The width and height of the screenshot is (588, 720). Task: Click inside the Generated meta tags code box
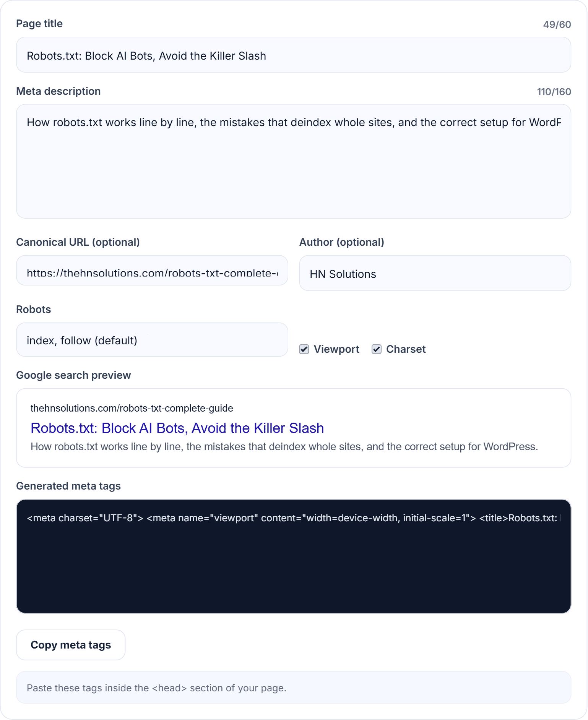click(293, 556)
